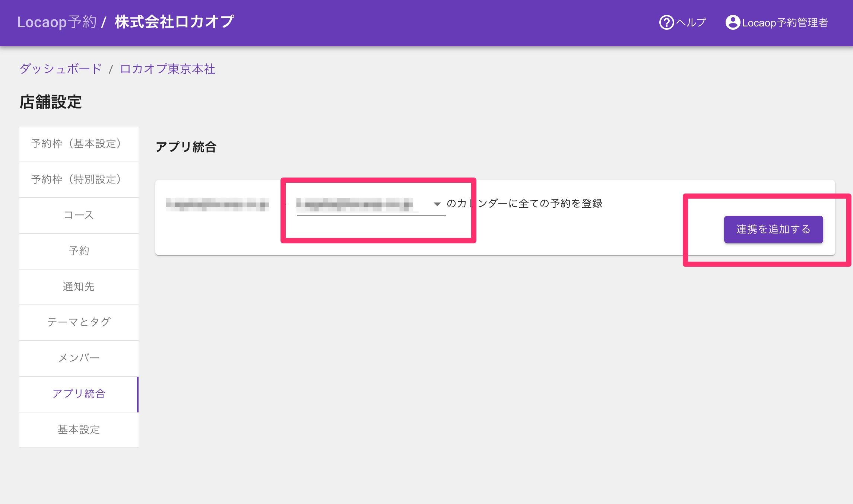
Task: Open the メンバー settings tab
Action: pos(79,358)
